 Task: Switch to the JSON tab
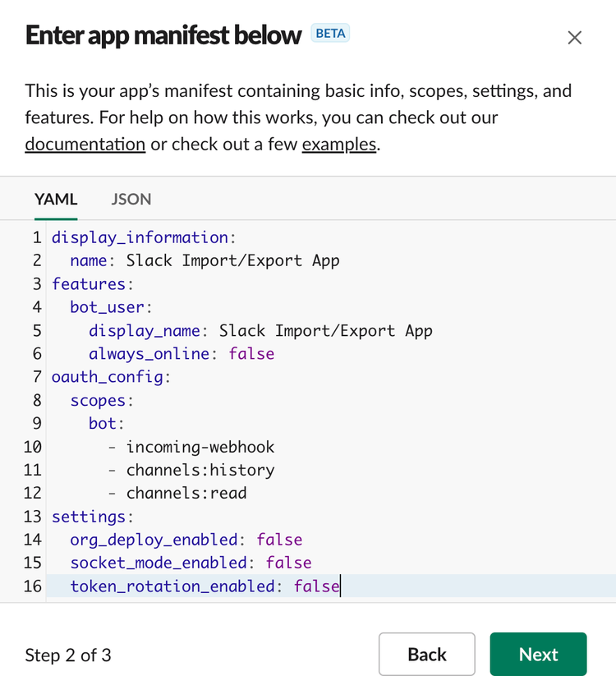pos(131,200)
